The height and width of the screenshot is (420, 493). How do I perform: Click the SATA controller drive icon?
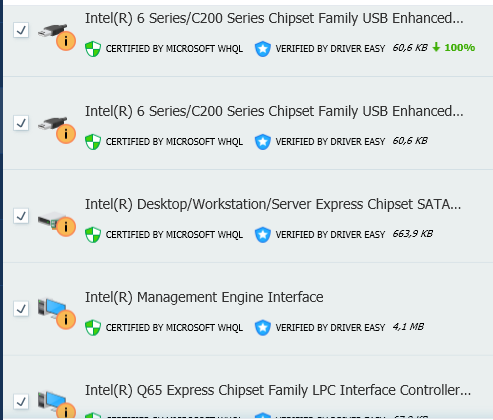pos(56,222)
